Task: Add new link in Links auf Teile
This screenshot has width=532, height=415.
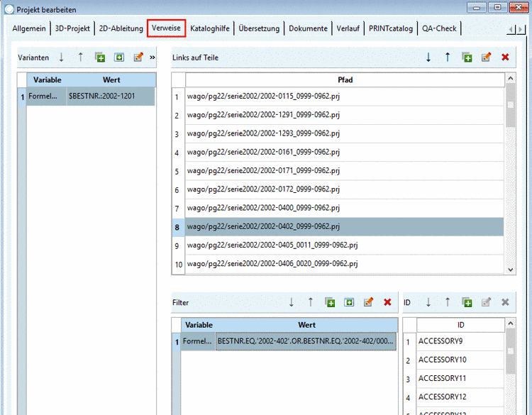Action: click(467, 57)
